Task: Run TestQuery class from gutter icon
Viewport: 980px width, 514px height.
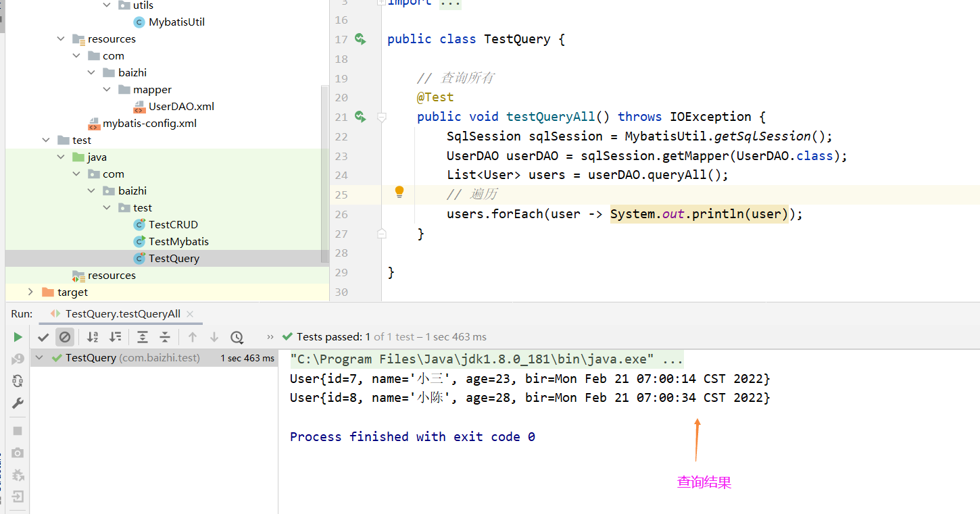Action: 360,39
